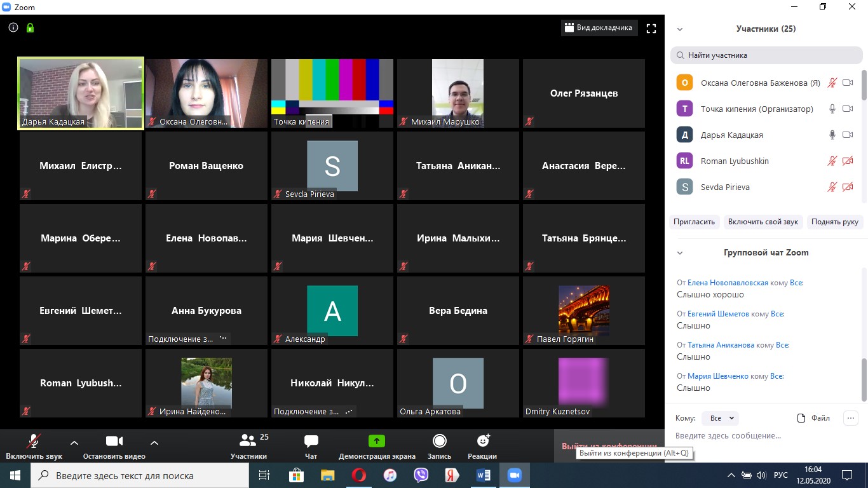868x488 pixels.
Task: Click disabled camera icon for Sevda Pirieva
Action: pos(848,187)
